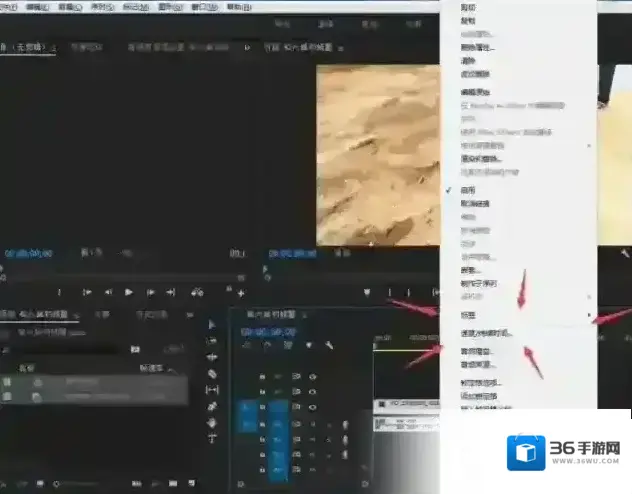632x494 pixels.
Task: Click the timeline timecode 00:00:00:00
Action: tap(268, 332)
